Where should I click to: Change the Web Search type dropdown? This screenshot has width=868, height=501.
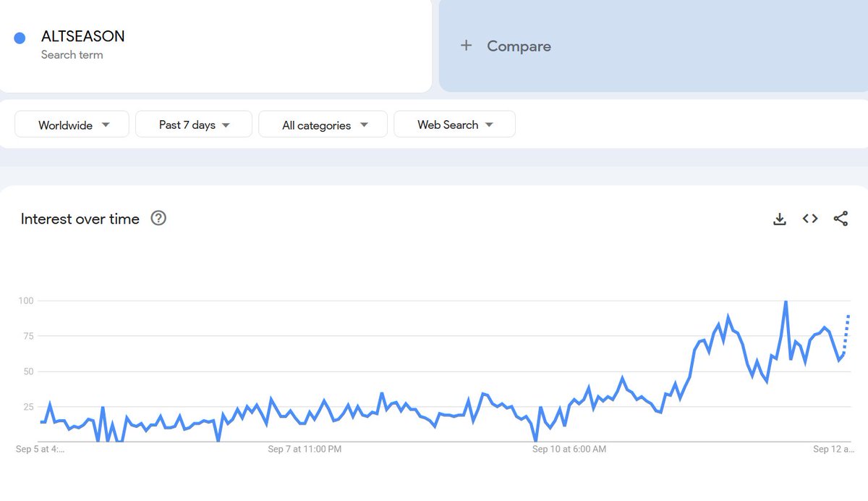[455, 125]
